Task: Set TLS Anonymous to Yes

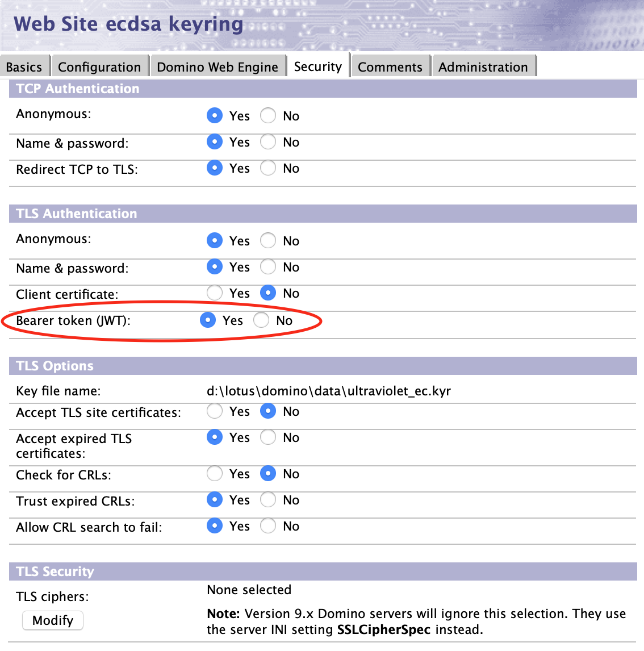Action: [215, 240]
